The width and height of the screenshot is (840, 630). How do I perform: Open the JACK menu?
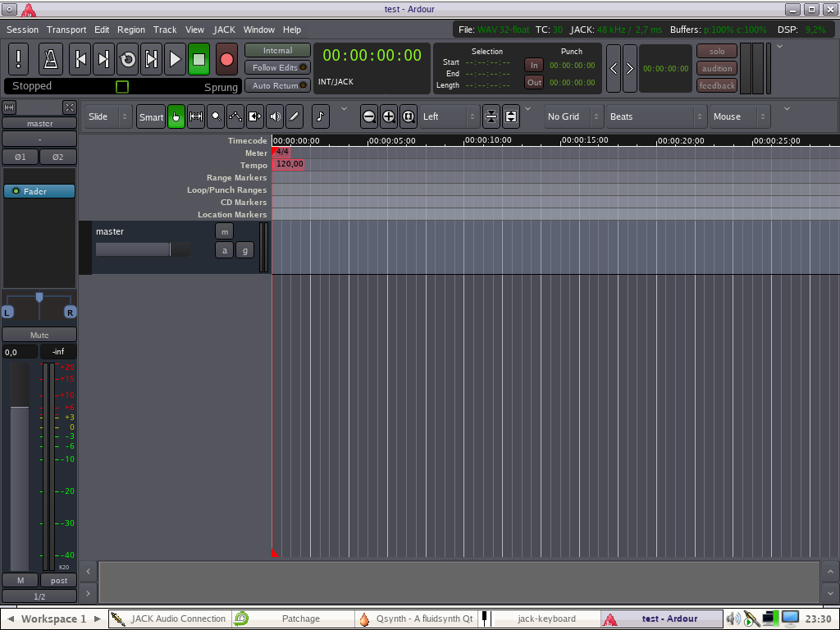[x=224, y=30]
